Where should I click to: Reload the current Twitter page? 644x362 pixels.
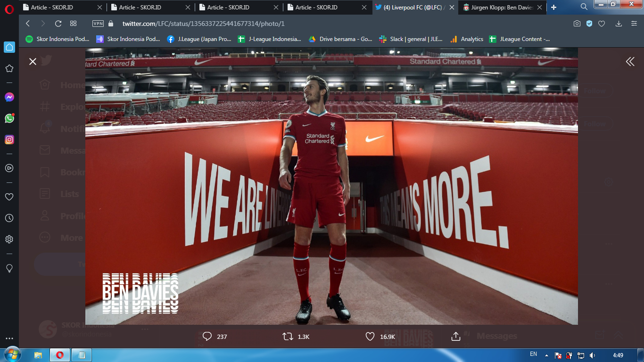tap(58, 24)
